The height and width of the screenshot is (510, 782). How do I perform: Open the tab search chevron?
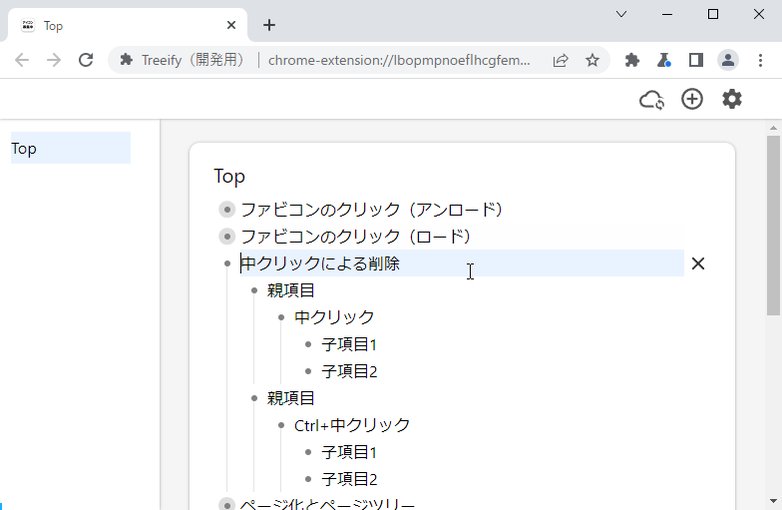[x=621, y=14]
